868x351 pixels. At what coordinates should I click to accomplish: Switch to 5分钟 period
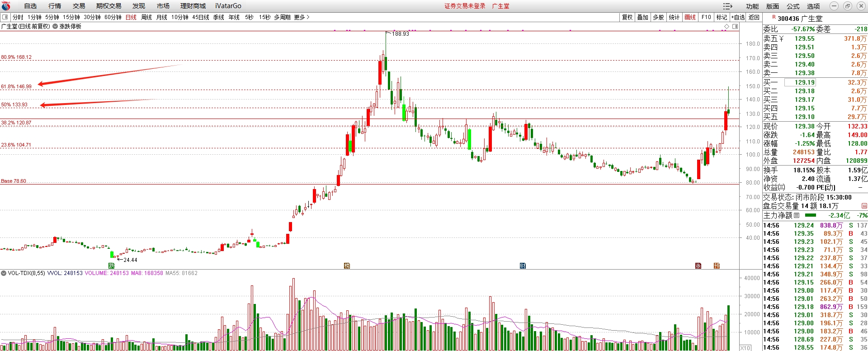[x=52, y=17]
